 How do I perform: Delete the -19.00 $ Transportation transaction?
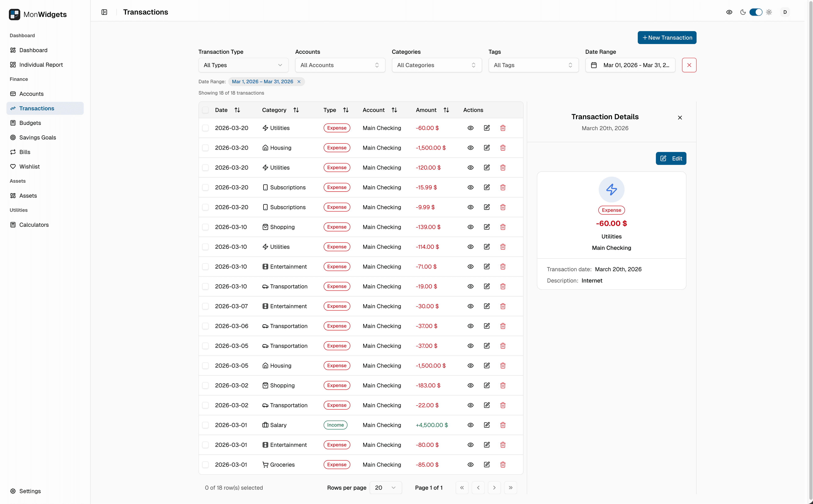(503, 286)
